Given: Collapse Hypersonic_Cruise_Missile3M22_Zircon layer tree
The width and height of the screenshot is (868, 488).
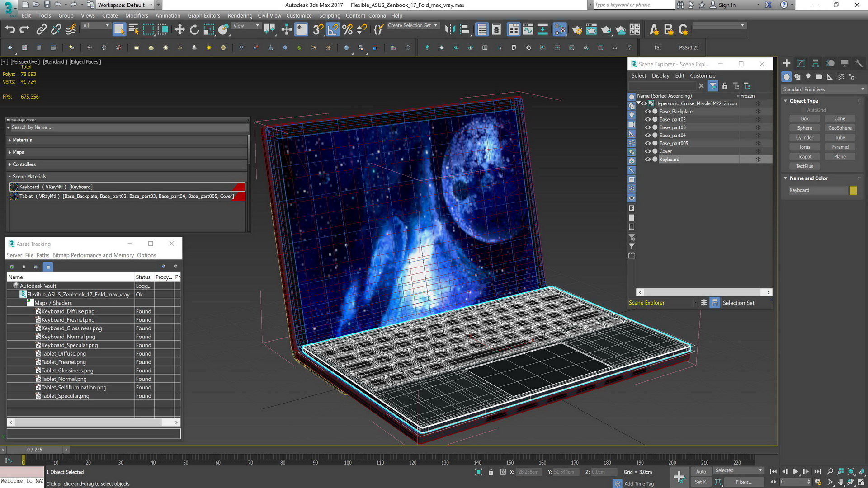Looking at the screenshot, I should click(x=638, y=103).
